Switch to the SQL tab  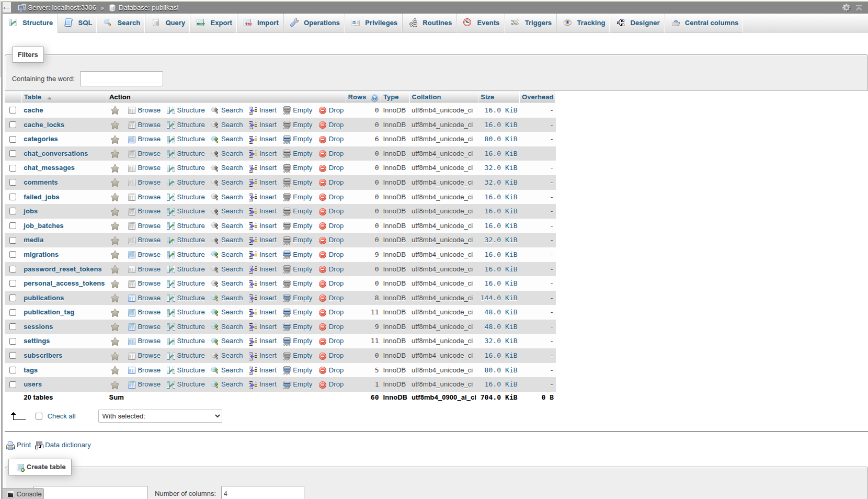point(78,23)
